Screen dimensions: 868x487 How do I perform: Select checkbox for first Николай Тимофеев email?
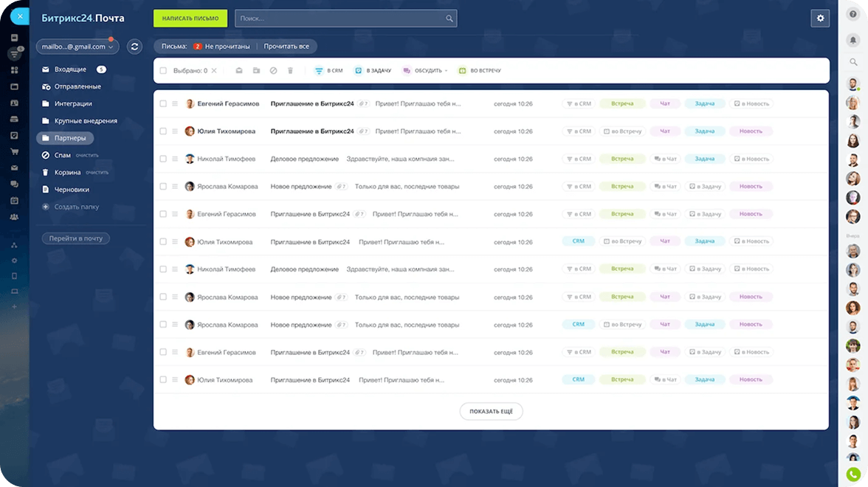tap(163, 159)
